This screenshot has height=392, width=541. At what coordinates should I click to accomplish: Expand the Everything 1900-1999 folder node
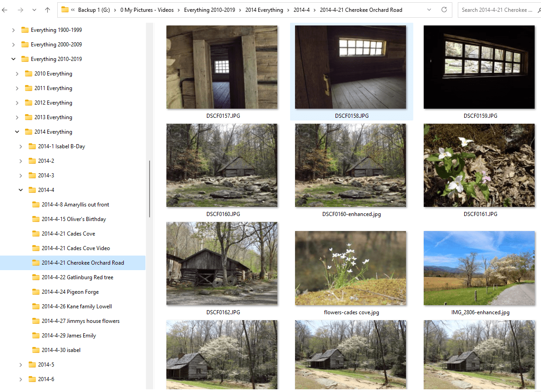(13, 30)
